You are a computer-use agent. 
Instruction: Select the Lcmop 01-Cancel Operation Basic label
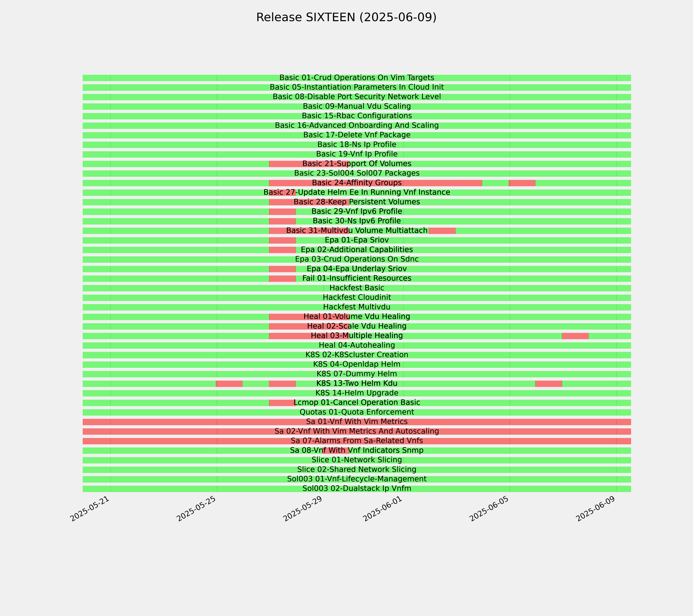[357, 403]
